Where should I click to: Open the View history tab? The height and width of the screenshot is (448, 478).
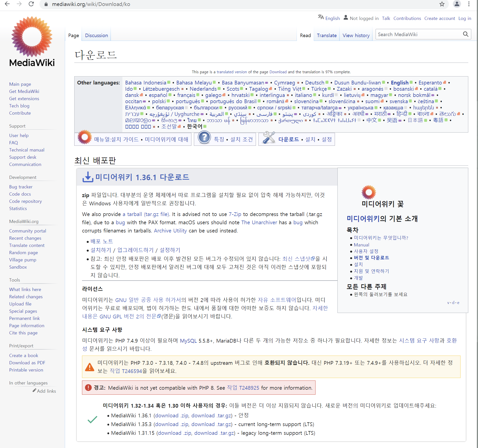356,35
